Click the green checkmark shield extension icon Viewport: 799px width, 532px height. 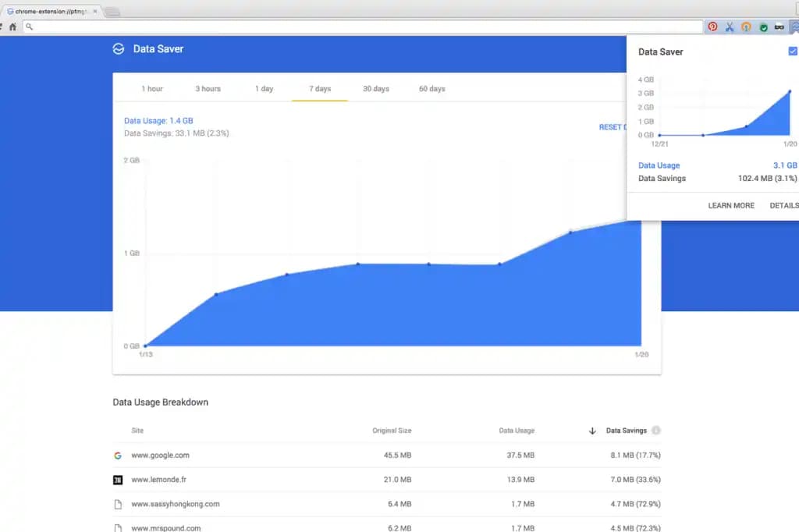point(763,27)
